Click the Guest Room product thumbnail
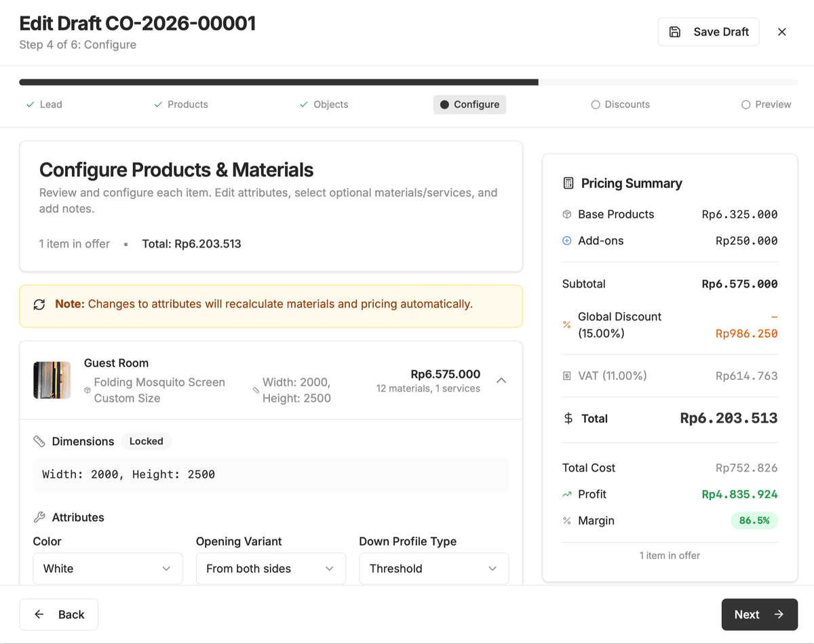This screenshot has width=814, height=644. (x=52, y=380)
